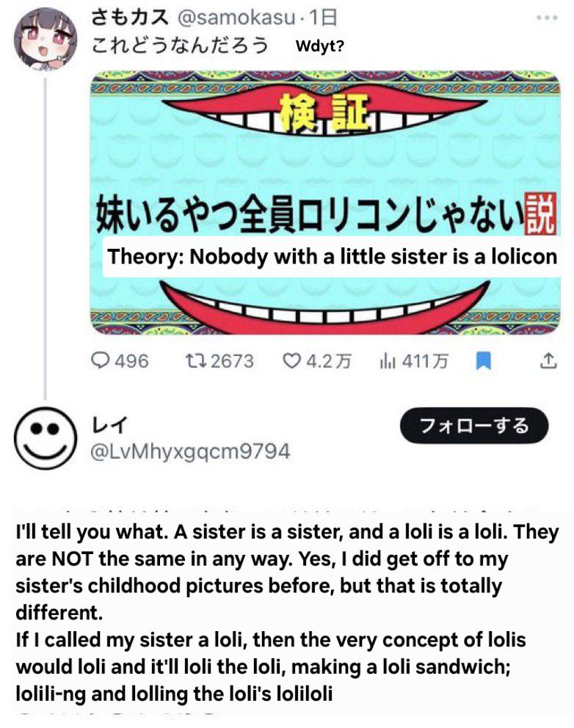574x728 pixels.
Task: Open the reply icon showing 496
Action: 120,361
